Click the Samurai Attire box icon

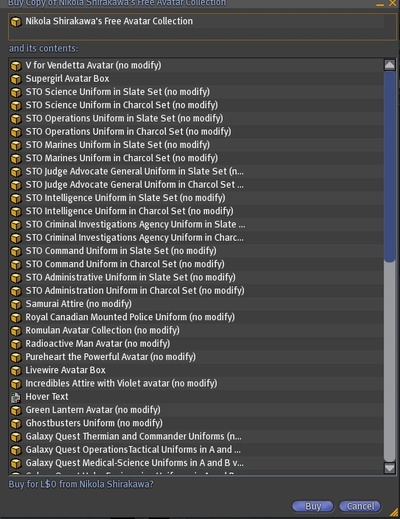pos(16,304)
